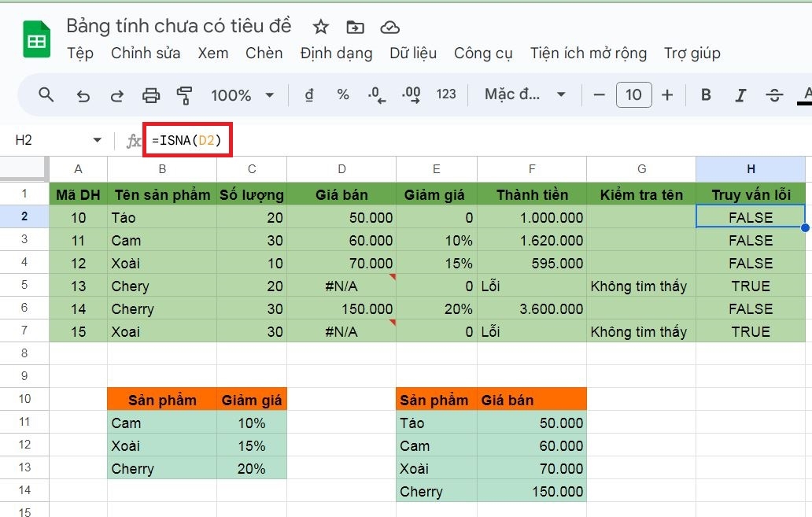Redo the last action
The width and height of the screenshot is (812, 517).
click(117, 95)
